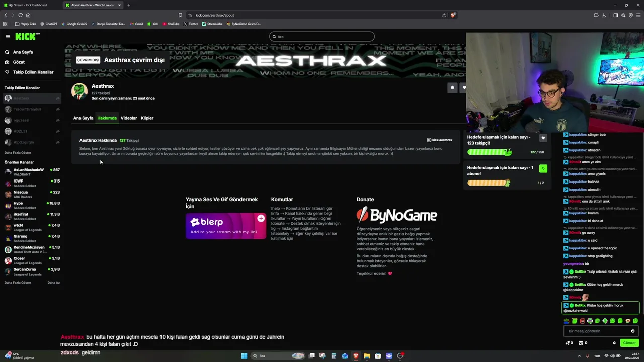Switch to the Klipler tab
The image size is (644, 362).
tap(147, 118)
